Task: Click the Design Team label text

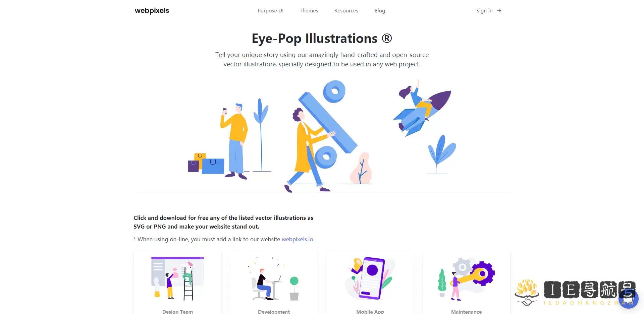Action: [177, 311]
